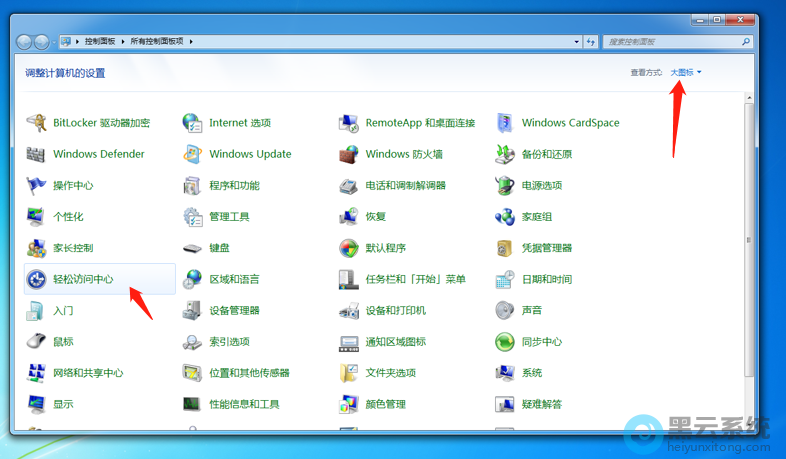The height and width of the screenshot is (459, 786).
Task: Click the back navigation arrow button
Action: click(25, 42)
